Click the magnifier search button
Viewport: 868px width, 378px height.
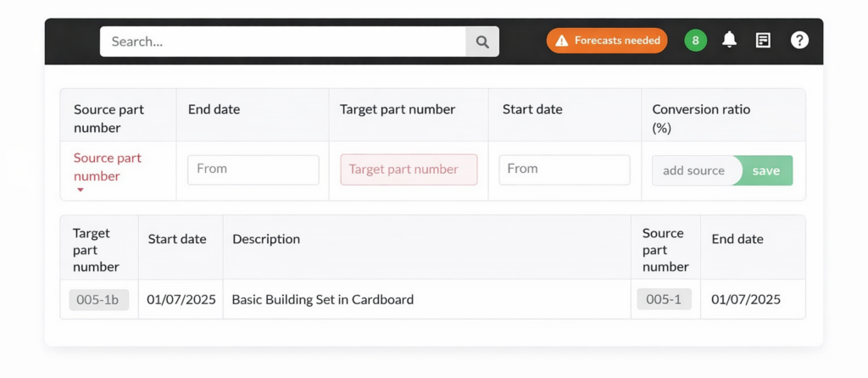[482, 42]
